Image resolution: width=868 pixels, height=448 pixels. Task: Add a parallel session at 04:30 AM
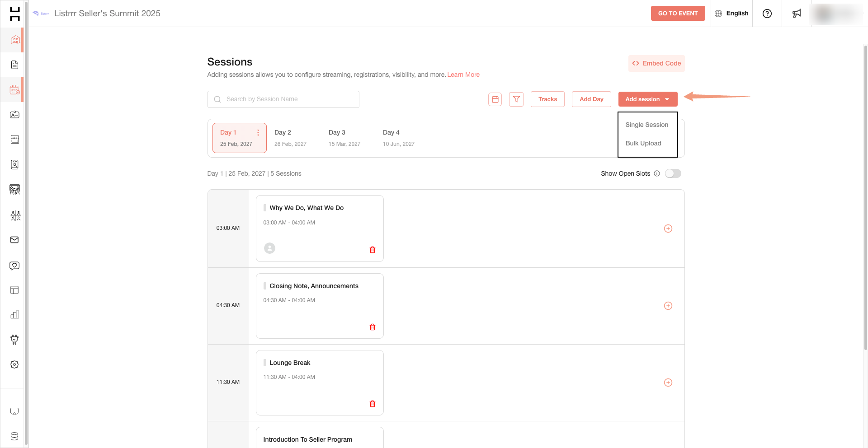pos(668,306)
